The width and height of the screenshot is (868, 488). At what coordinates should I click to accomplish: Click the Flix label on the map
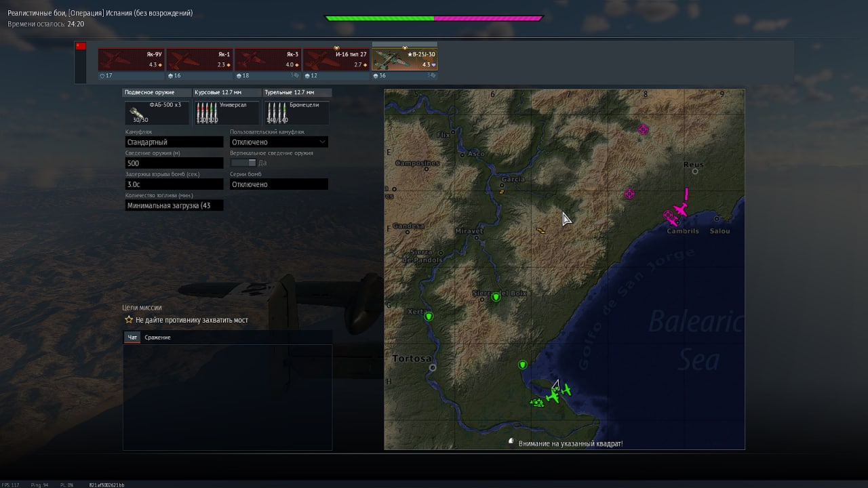pos(443,135)
